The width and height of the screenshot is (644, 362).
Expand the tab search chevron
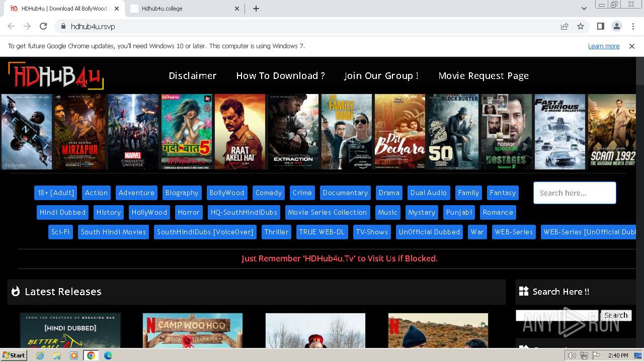pyautogui.click(x=584, y=9)
